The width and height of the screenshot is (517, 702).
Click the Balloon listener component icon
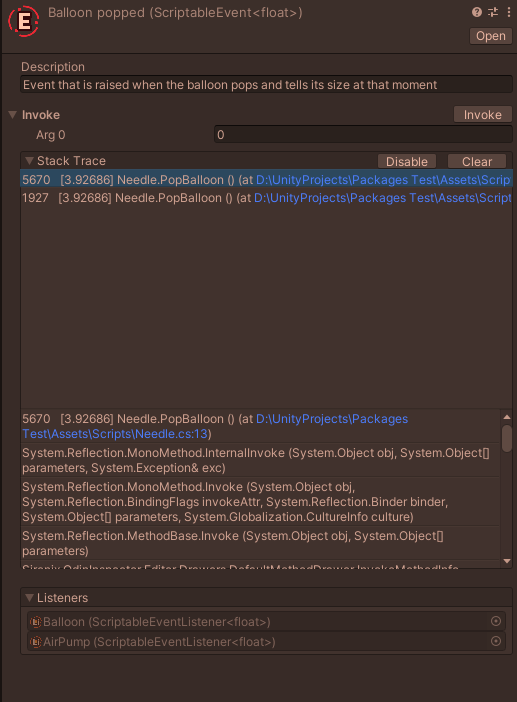pyautogui.click(x=35, y=621)
